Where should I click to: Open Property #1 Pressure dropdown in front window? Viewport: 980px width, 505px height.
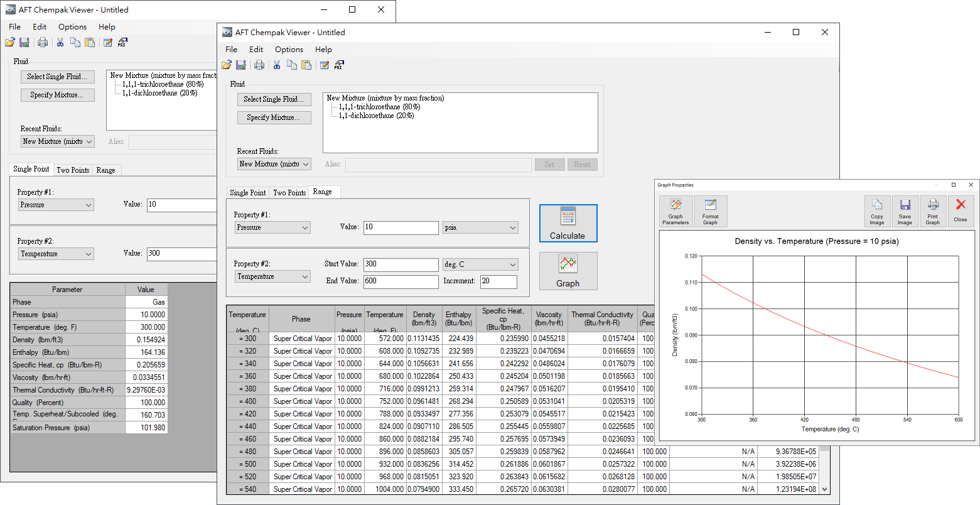click(273, 227)
